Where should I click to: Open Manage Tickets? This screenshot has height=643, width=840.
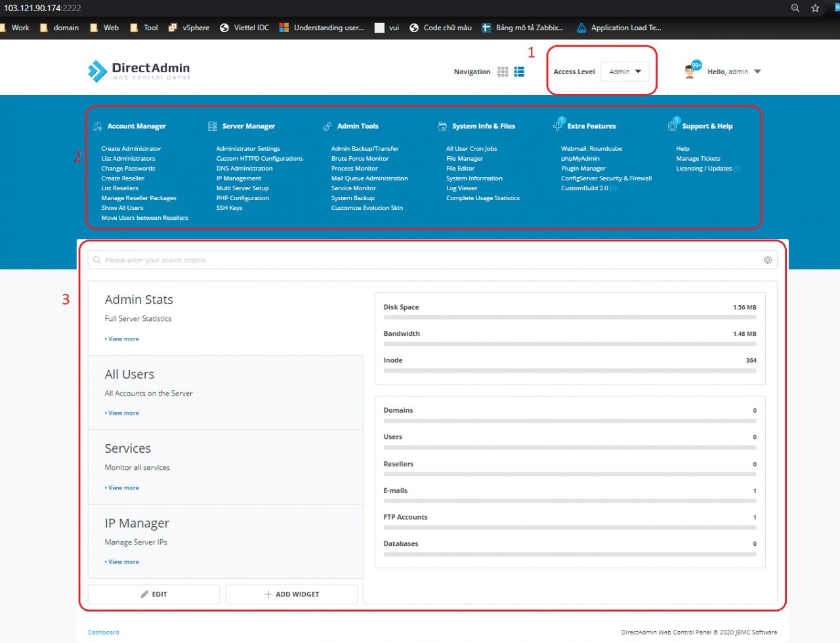pos(698,159)
